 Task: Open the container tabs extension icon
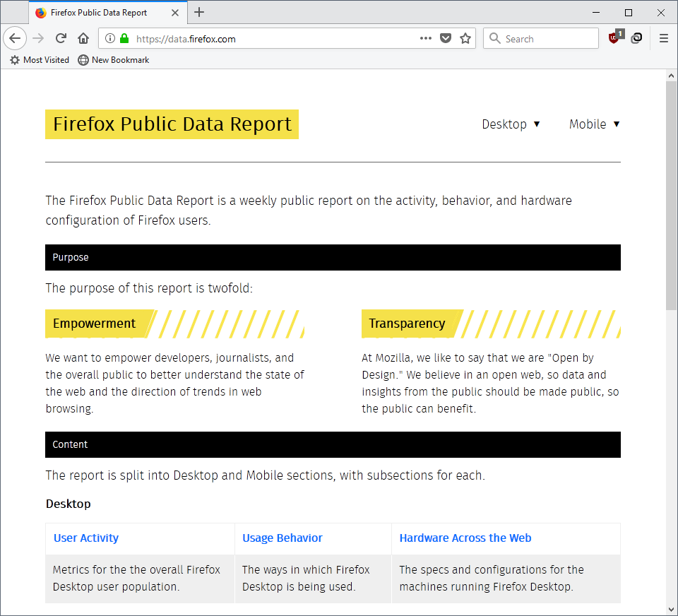636,38
